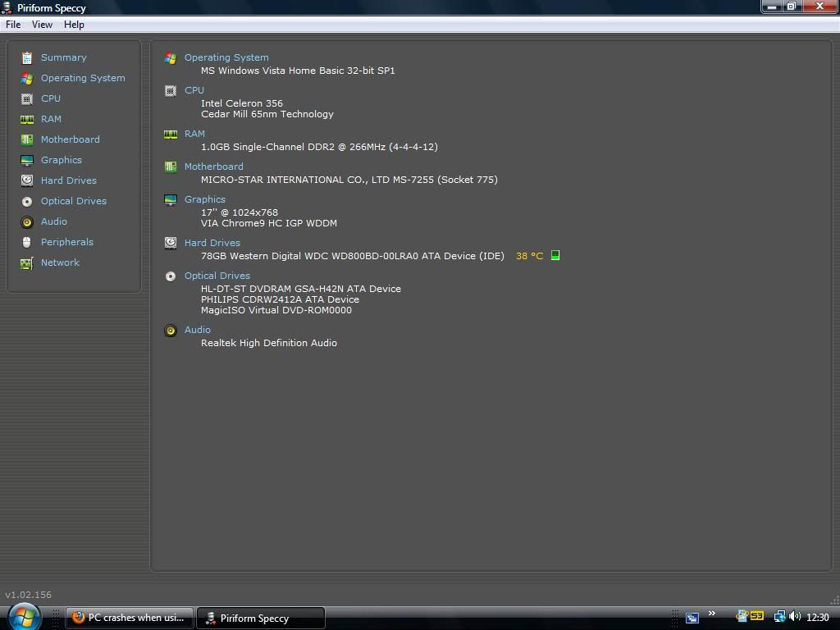
Task: Select Optical Drives in the sidebar
Action: (x=73, y=201)
